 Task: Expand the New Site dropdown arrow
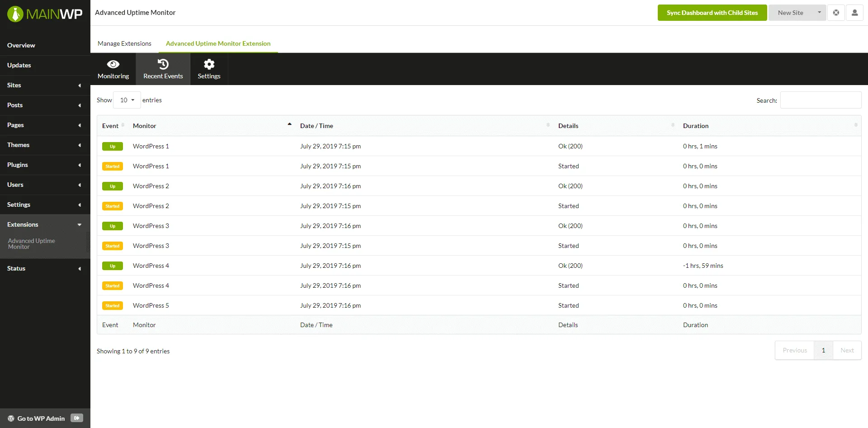coord(819,13)
